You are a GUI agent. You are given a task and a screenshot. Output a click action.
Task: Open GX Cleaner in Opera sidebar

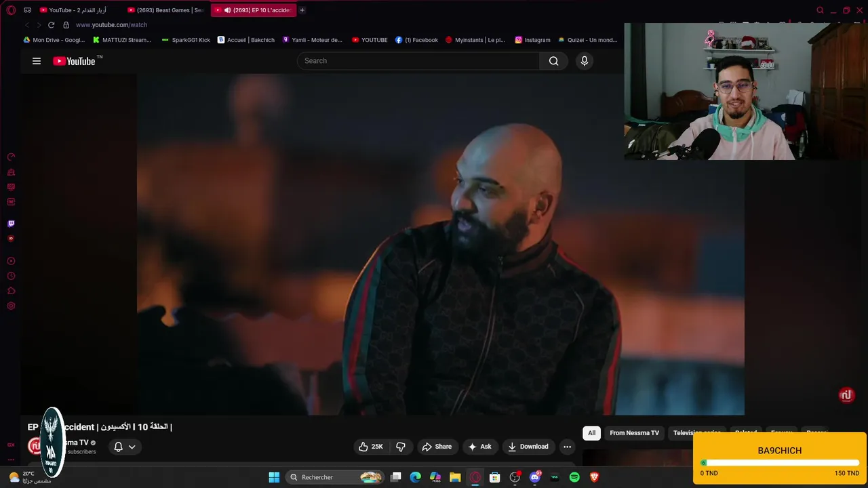tap(11, 172)
